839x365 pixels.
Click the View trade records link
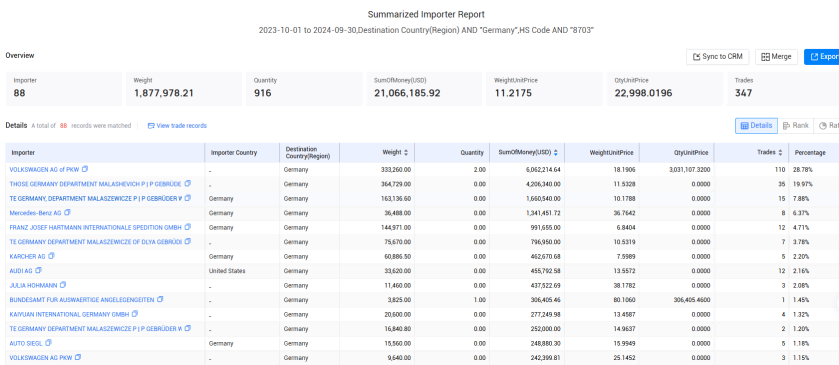[x=177, y=126]
